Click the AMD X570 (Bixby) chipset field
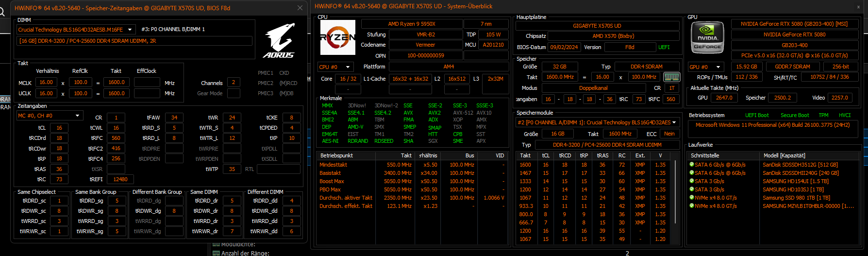Screen dimensions: 868x256 [613, 36]
